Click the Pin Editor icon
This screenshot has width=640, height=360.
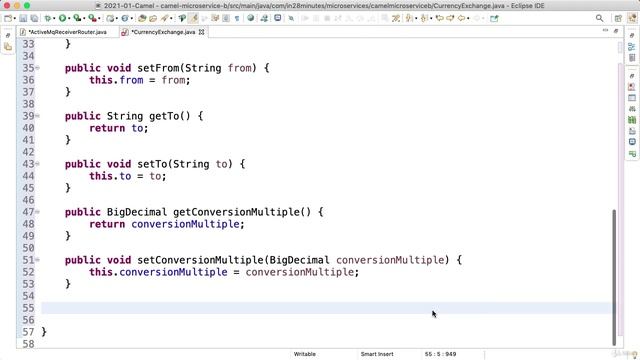(x=494, y=18)
